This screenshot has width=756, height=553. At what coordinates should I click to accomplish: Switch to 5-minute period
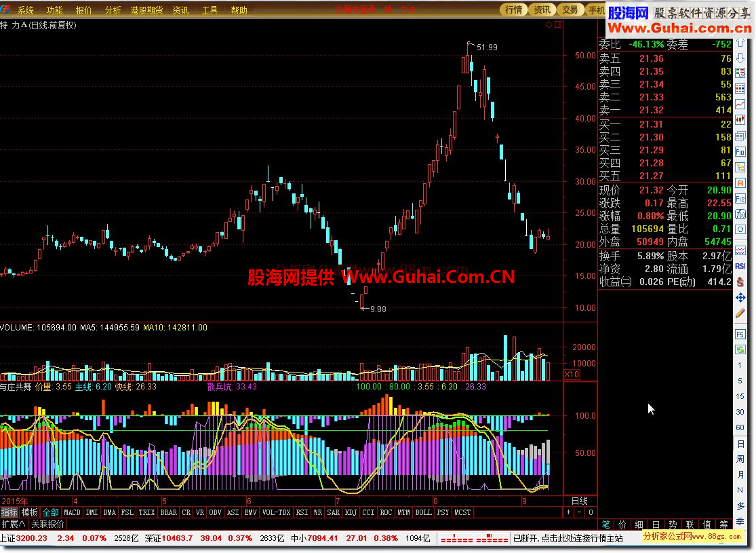740,381
